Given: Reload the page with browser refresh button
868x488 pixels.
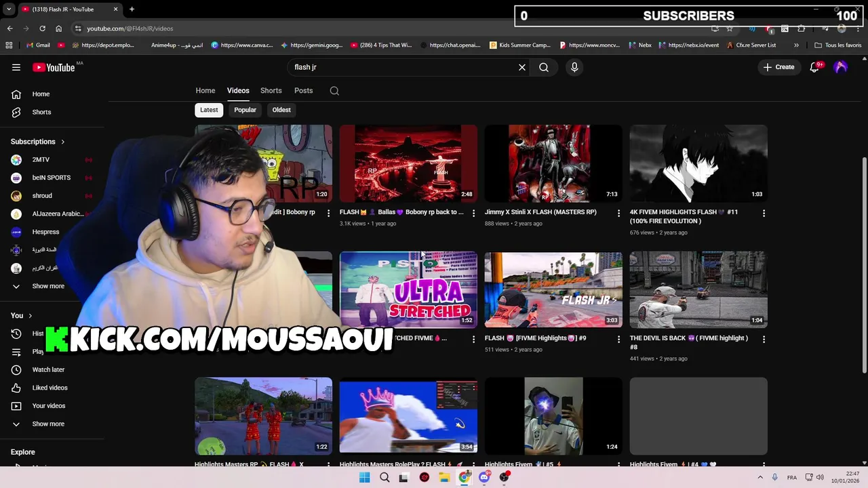Looking at the screenshot, I should click(42, 28).
